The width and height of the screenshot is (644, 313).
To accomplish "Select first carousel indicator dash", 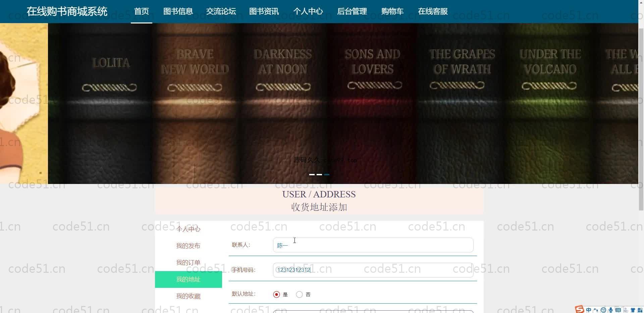I will pos(312,175).
